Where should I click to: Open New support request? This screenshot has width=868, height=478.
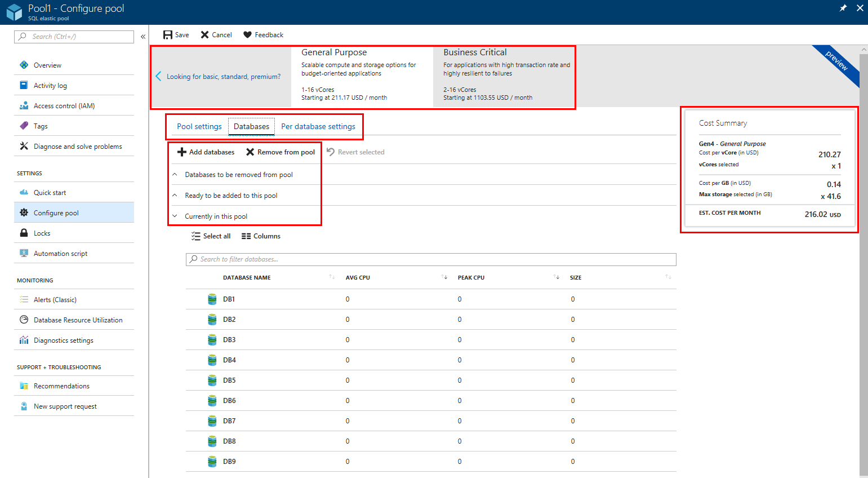(74, 406)
